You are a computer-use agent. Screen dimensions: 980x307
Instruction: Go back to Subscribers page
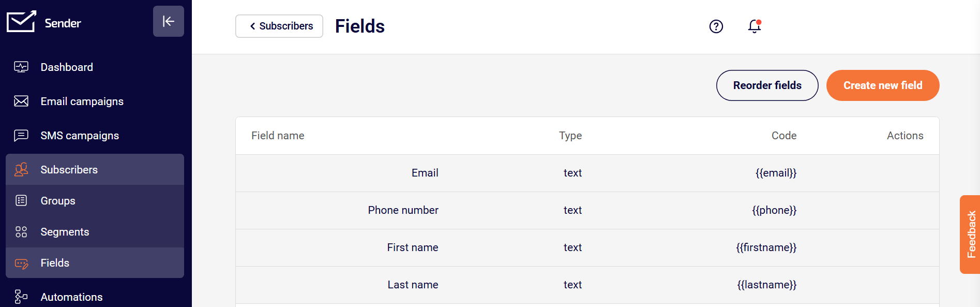279,26
